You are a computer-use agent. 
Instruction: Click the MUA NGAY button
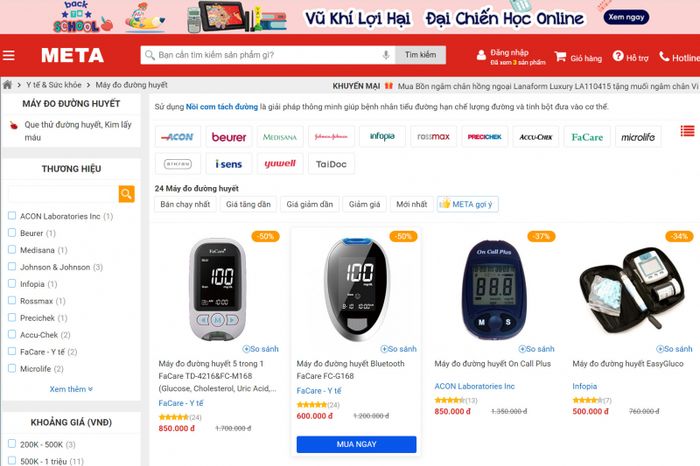356,444
